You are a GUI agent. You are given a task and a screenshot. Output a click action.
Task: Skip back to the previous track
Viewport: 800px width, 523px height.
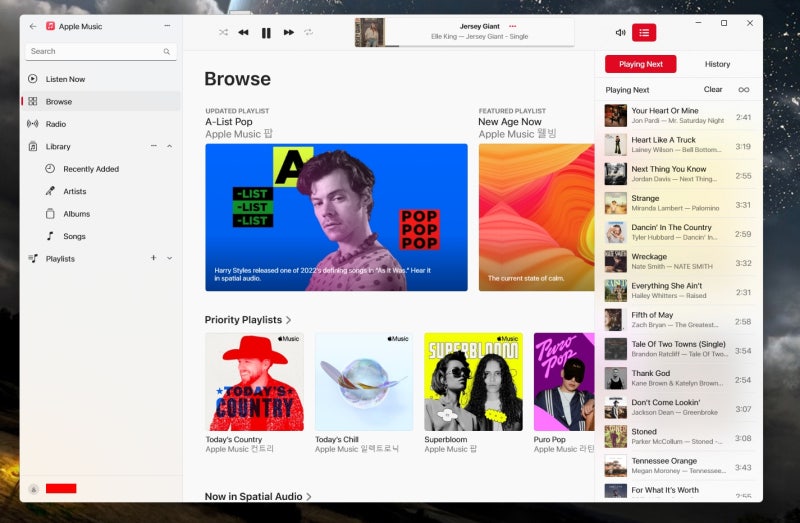click(243, 33)
